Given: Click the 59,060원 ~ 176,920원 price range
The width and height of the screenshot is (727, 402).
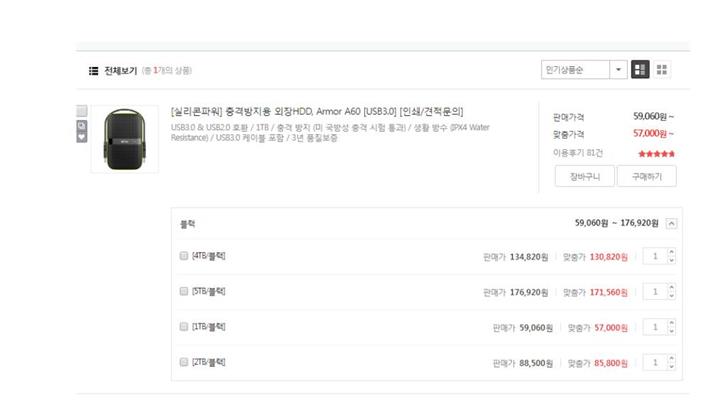Looking at the screenshot, I should point(617,223).
